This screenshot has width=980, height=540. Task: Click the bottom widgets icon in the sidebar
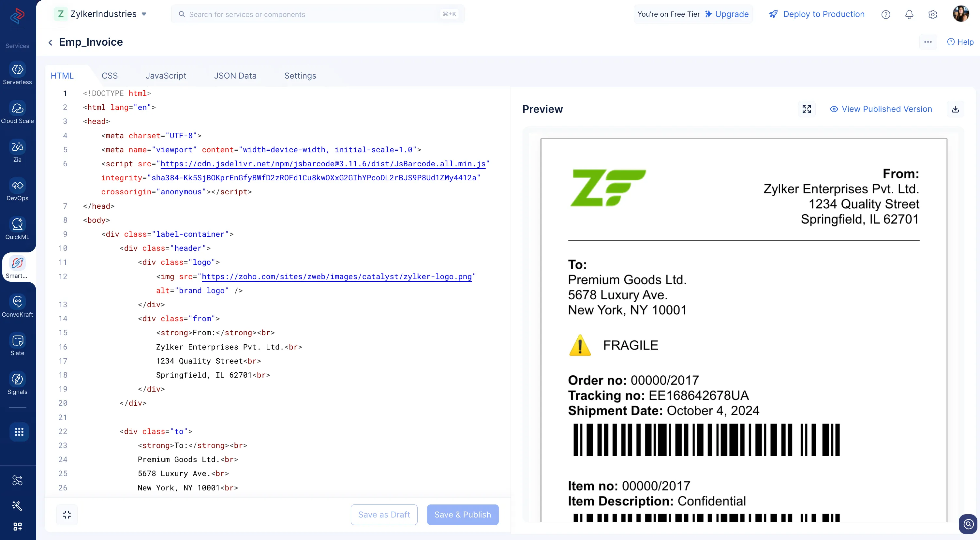point(17,526)
